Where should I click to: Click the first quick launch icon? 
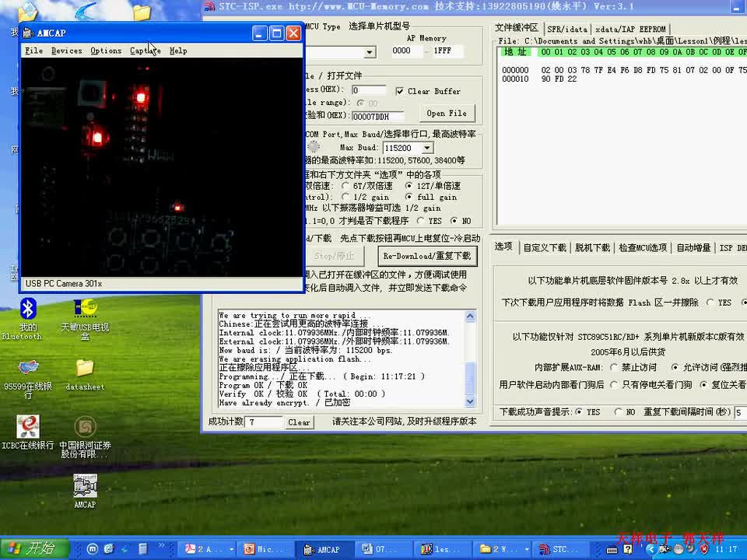(x=93, y=549)
